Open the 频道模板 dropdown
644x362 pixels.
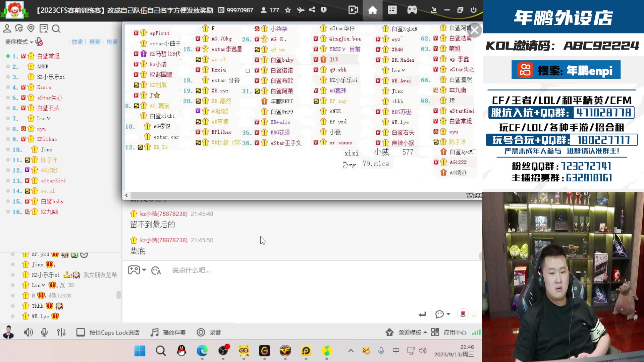(x=406, y=332)
